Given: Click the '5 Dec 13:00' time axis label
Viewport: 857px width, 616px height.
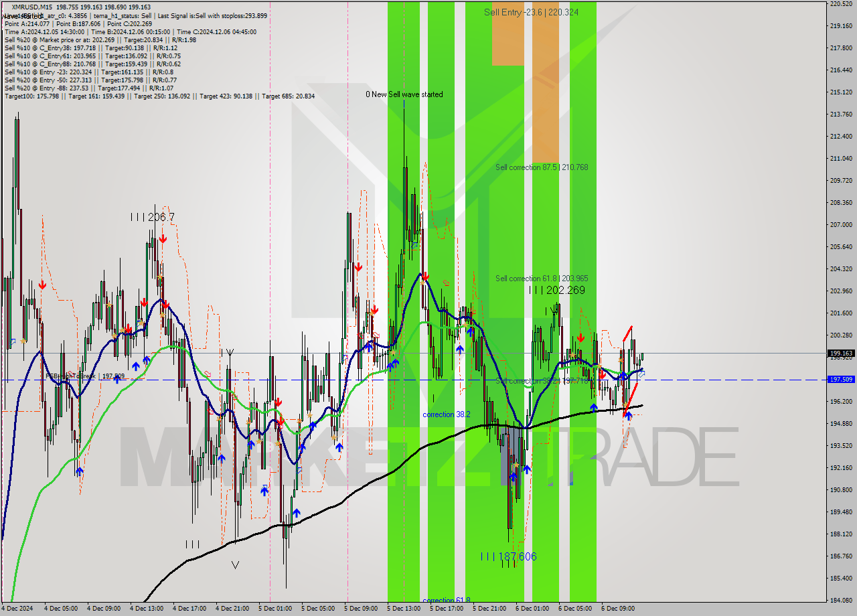Looking at the screenshot, I should (x=404, y=609).
